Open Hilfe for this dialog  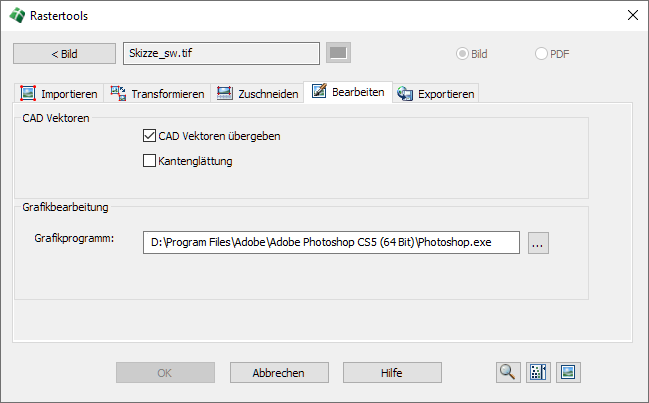[392, 373]
